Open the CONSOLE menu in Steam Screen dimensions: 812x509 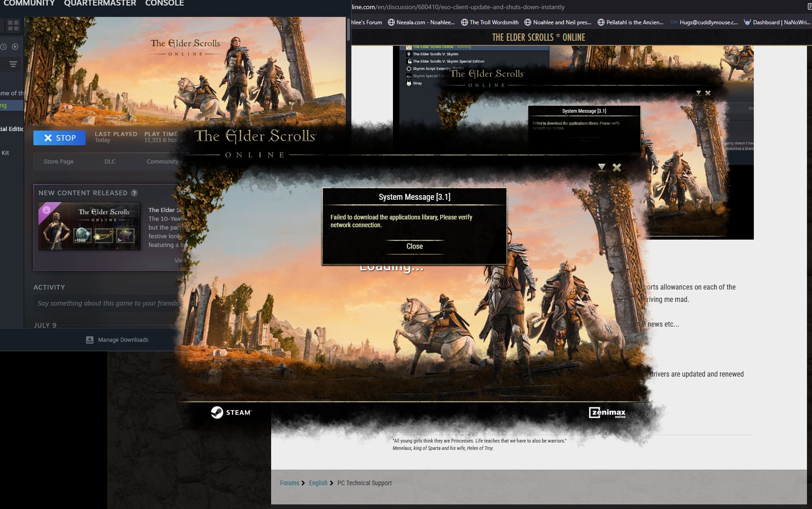(164, 3)
